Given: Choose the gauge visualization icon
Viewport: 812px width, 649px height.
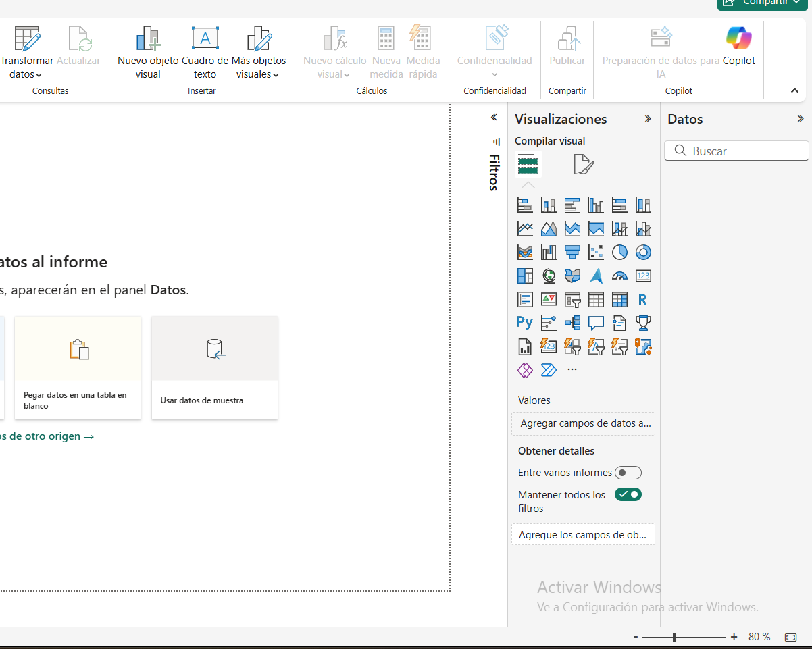Looking at the screenshot, I should pos(619,276).
